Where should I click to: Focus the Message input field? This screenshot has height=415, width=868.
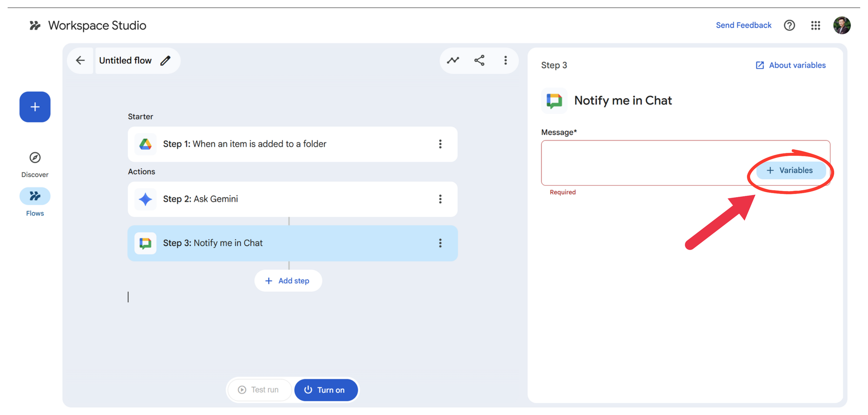[686, 163]
